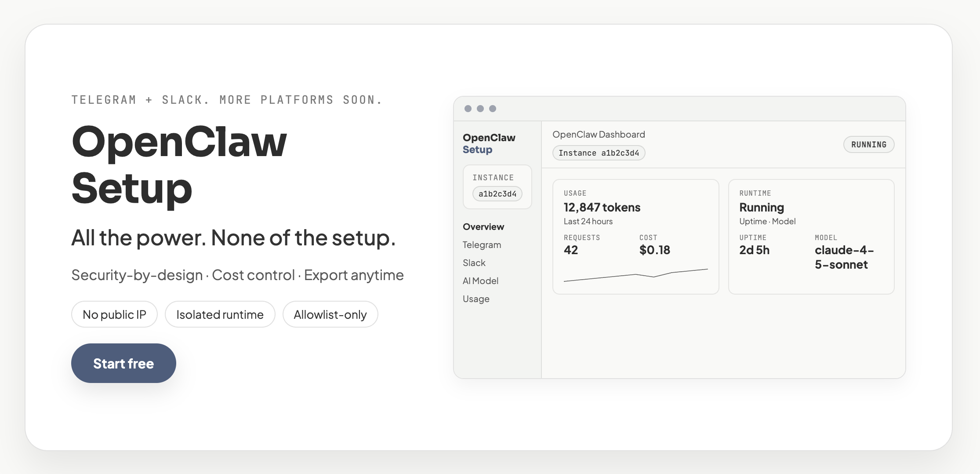Click the RUNNING status badge
Screen dimensions: 980x474
(868, 144)
